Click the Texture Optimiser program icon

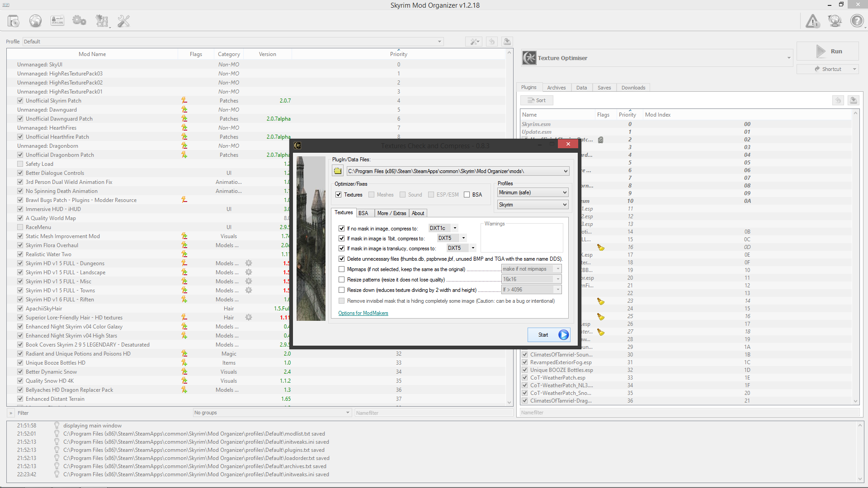pos(529,58)
